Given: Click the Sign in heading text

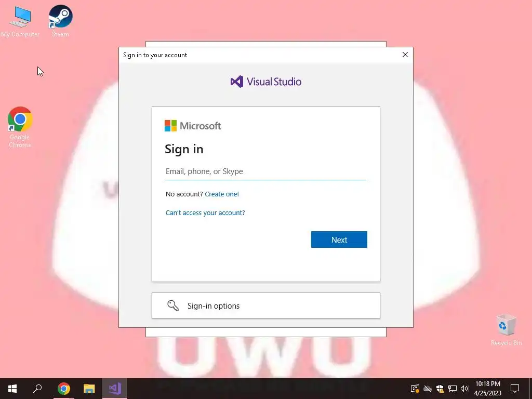Looking at the screenshot, I should click(184, 149).
